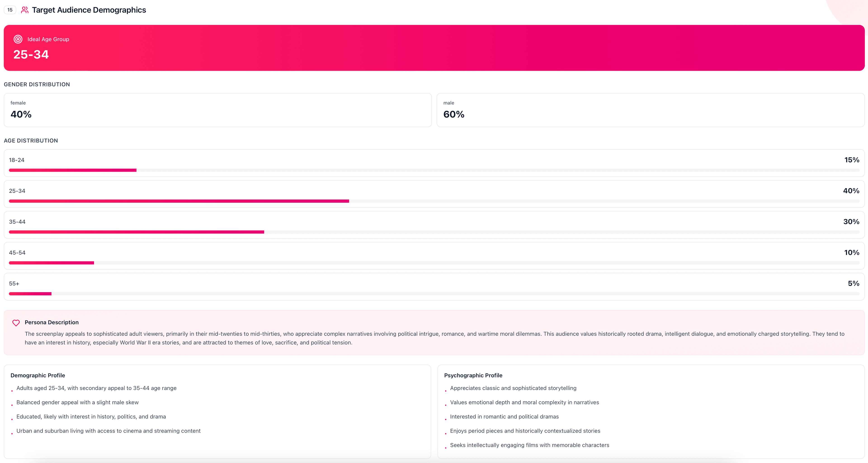The height and width of the screenshot is (463, 868).
Task: Click the 18-24 age progress bar
Action: click(x=434, y=170)
